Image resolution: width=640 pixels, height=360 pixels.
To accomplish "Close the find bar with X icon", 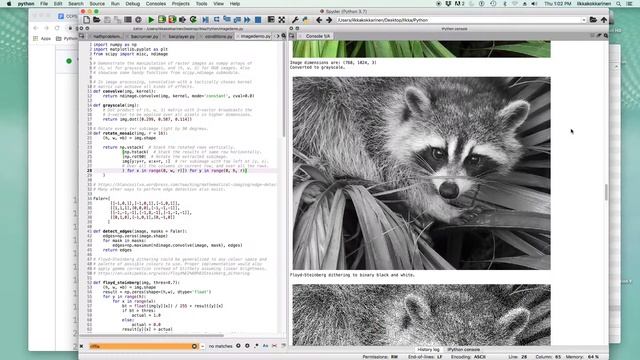I will pos(82,346).
